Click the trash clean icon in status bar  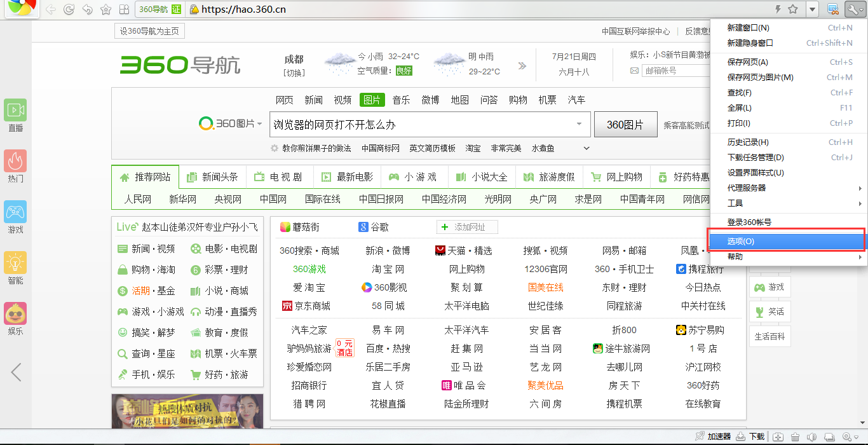795,437
